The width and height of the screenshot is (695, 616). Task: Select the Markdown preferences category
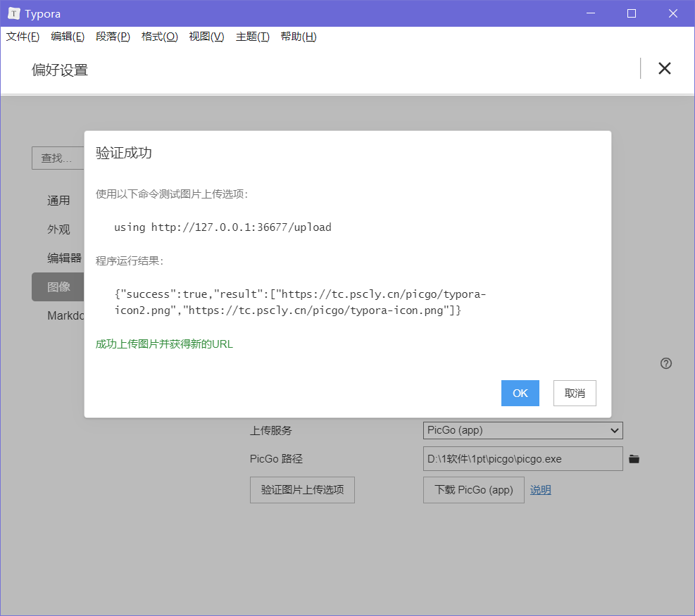65,315
